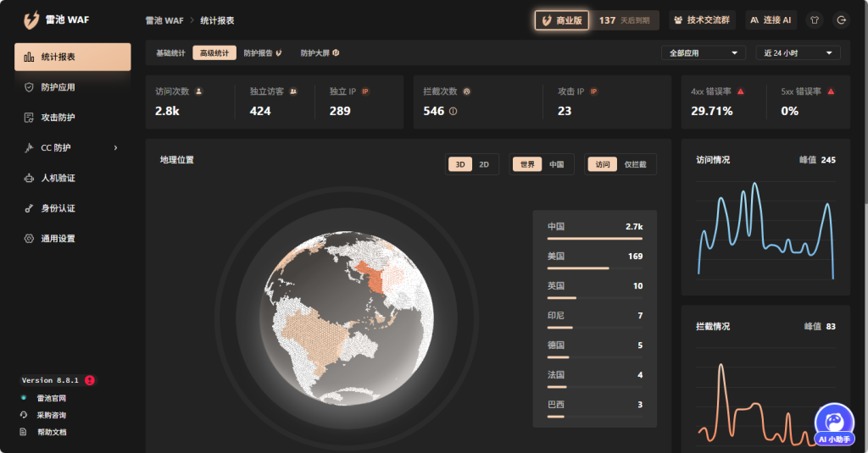Open 统计报表 in the sidebar
The width and height of the screenshot is (868, 453).
(73, 57)
